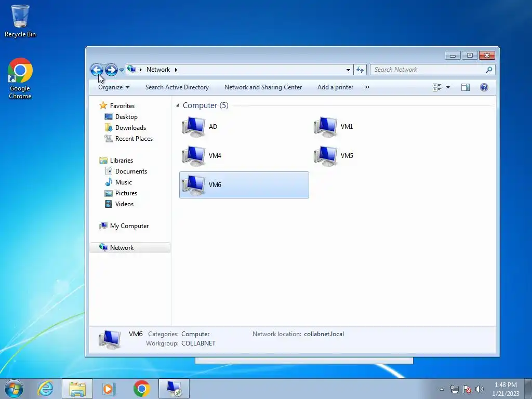Viewport: 532px width, 399px height.
Task: Toggle the preview pane
Action: [x=465, y=87]
